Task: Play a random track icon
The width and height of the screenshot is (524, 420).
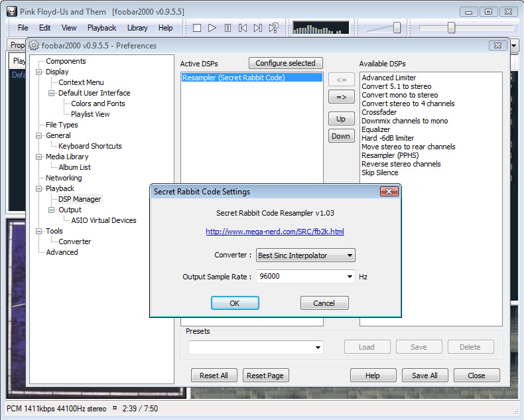Action: pos(274,28)
